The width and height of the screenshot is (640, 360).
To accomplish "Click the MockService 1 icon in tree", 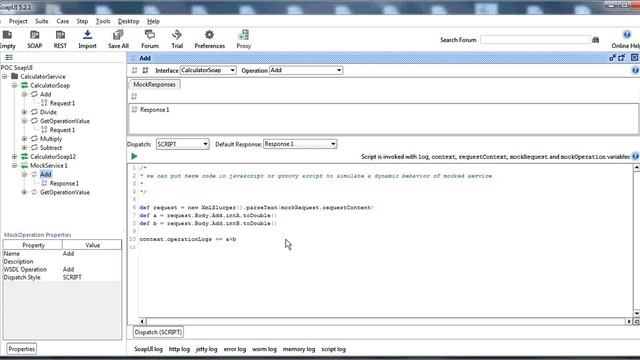I will [24, 166].
